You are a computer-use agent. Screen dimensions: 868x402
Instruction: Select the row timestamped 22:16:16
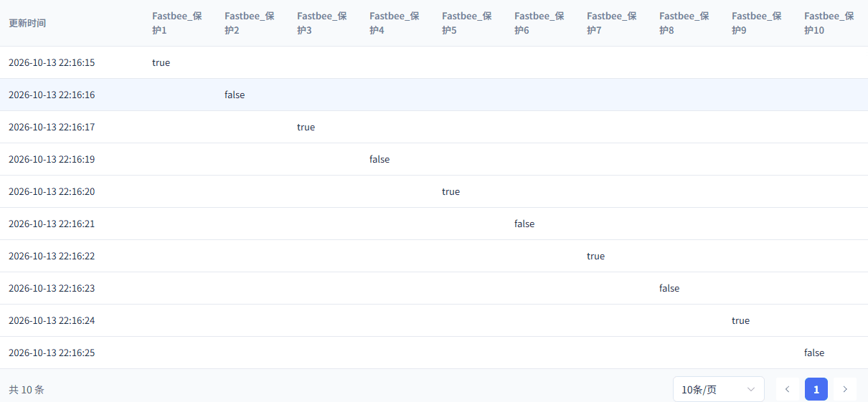click(434, 95)
